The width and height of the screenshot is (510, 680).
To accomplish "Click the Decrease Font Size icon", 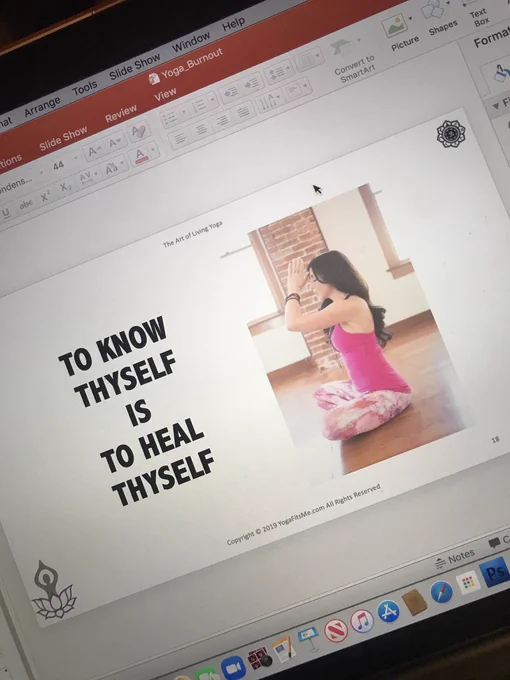I will point(114,143).
